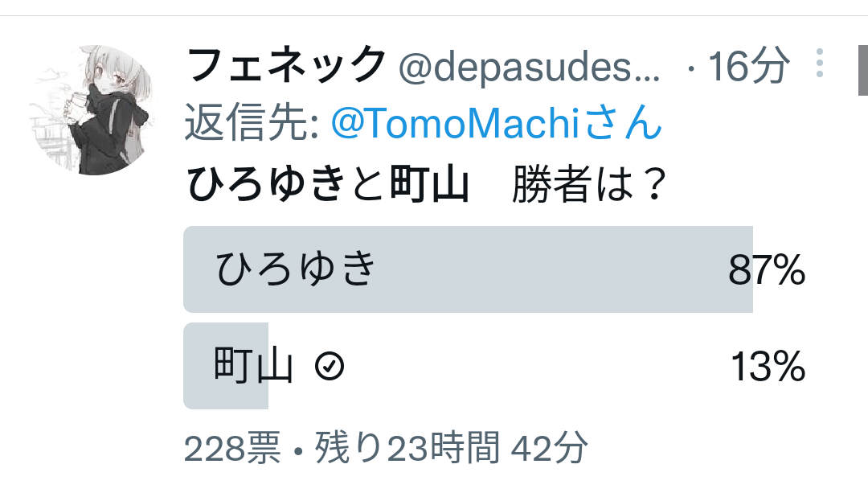Image resolution: width=868 pixels, height=497 pixels.
Task: Select the 町山 poll option
Action: [x=495, y=366]
